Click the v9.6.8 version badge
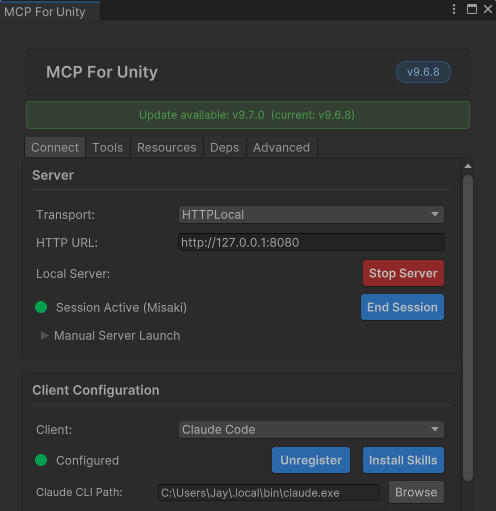This screenshot has height=511, width=496. tap(423, 72)
